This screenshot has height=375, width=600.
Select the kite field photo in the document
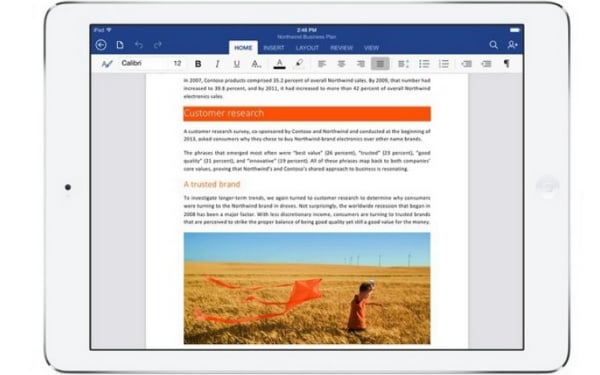[x=307, y=288]
